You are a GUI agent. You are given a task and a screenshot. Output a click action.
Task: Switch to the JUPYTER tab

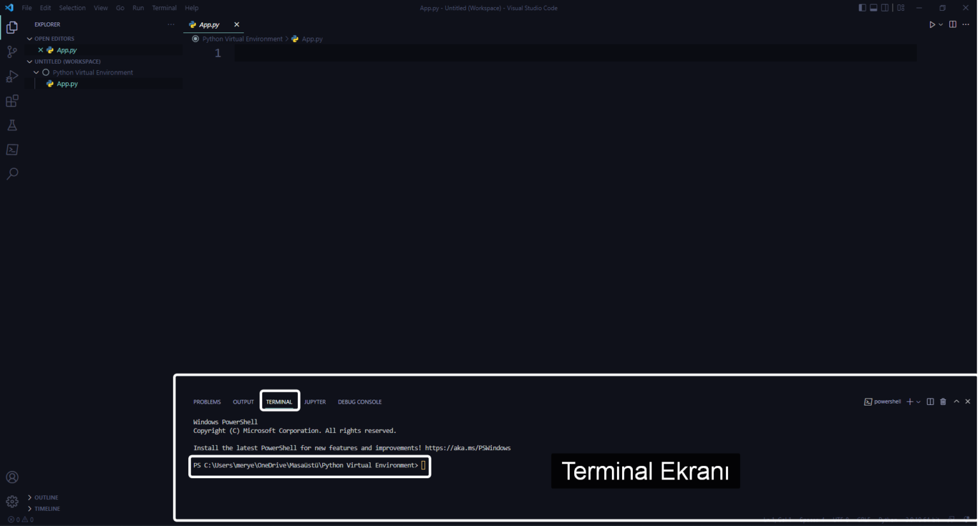point(315,402)
